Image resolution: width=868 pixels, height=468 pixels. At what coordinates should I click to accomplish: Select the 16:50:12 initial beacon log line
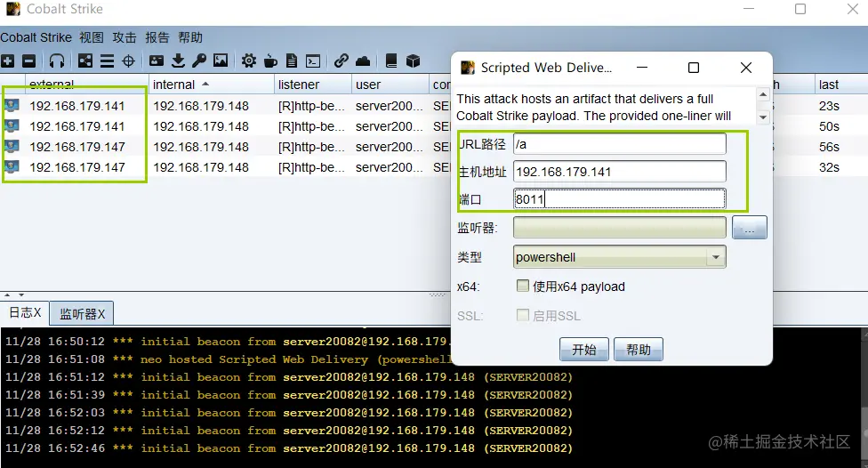pos(227,342)
